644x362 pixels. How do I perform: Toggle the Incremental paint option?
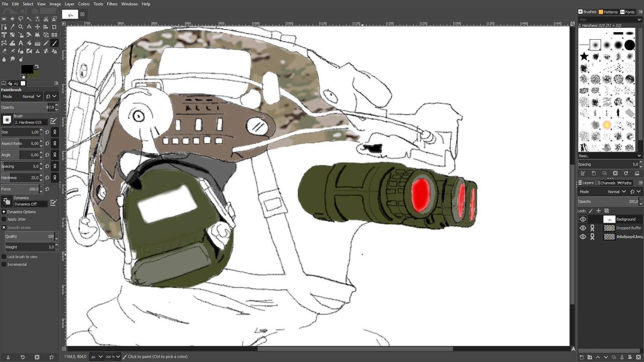tap(5, 264)
